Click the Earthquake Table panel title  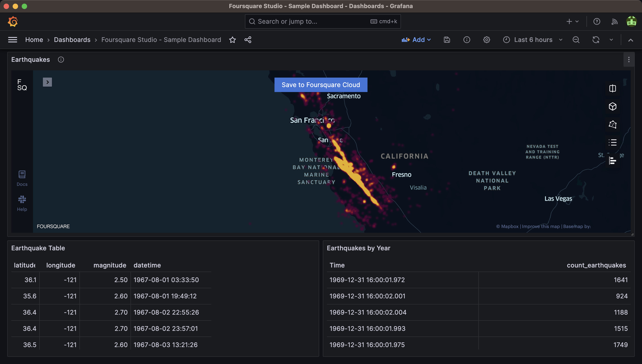[38, 248]
